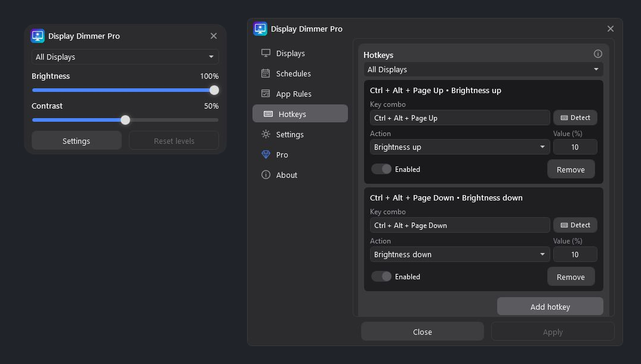Click Close button at bottom of settings
The height and width of the screenshot is (364, 641).
[x=423, y=332]
